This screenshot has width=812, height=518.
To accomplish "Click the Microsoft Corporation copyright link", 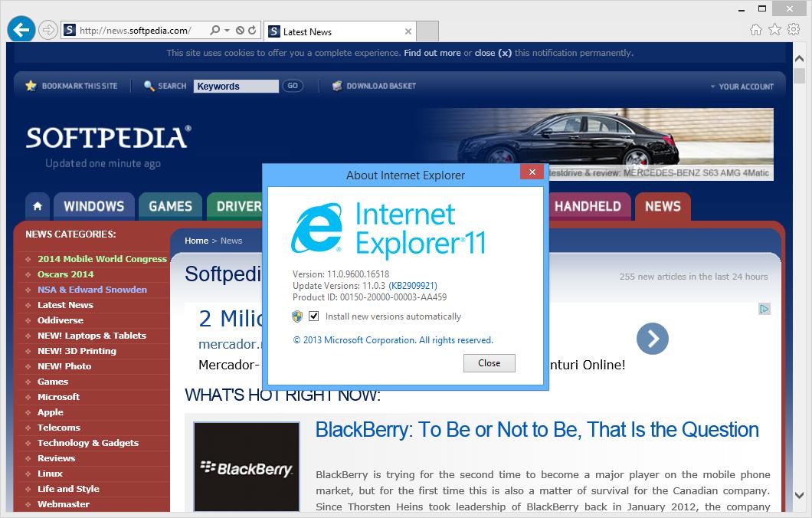I will point(393,340).
